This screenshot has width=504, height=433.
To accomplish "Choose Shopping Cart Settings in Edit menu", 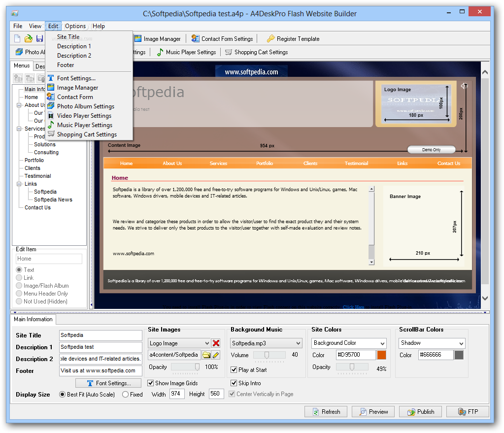I will pyautogui.click(x=89, y=134).
